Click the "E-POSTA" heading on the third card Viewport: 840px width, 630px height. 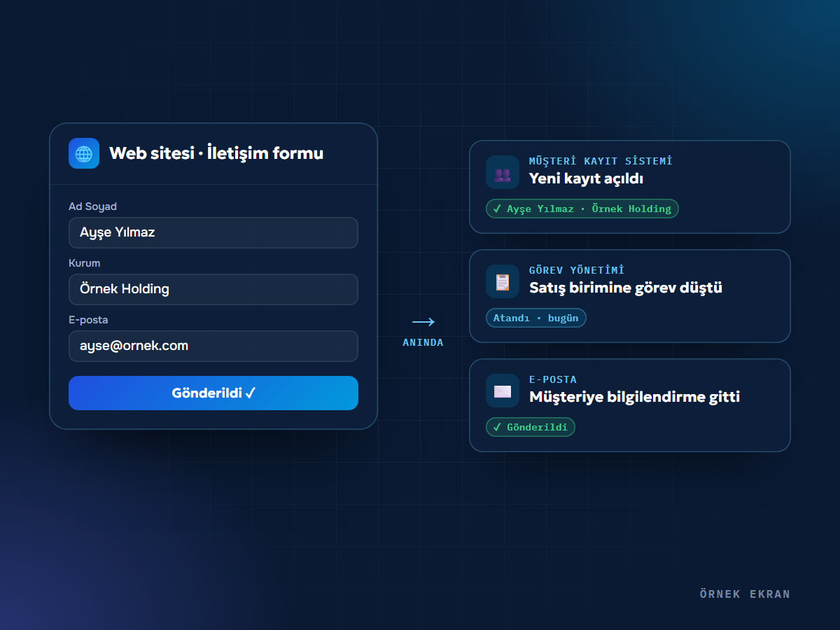click(553, 379)
